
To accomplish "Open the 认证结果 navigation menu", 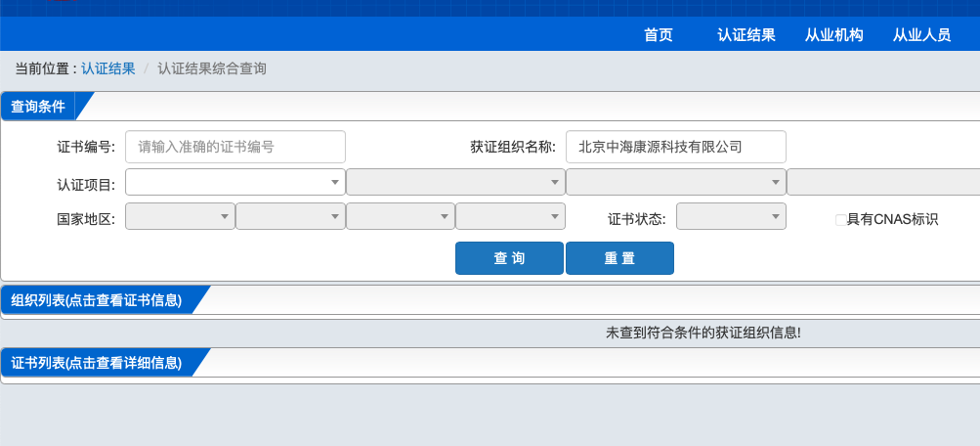I will (x=746, y=35).
